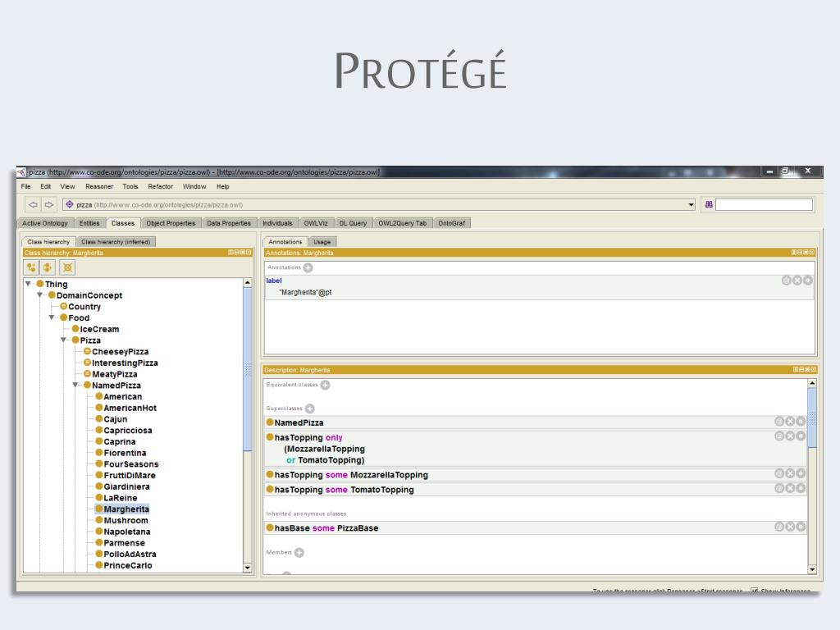
Task: Open the Tools menu
Action: pos(130,187)
